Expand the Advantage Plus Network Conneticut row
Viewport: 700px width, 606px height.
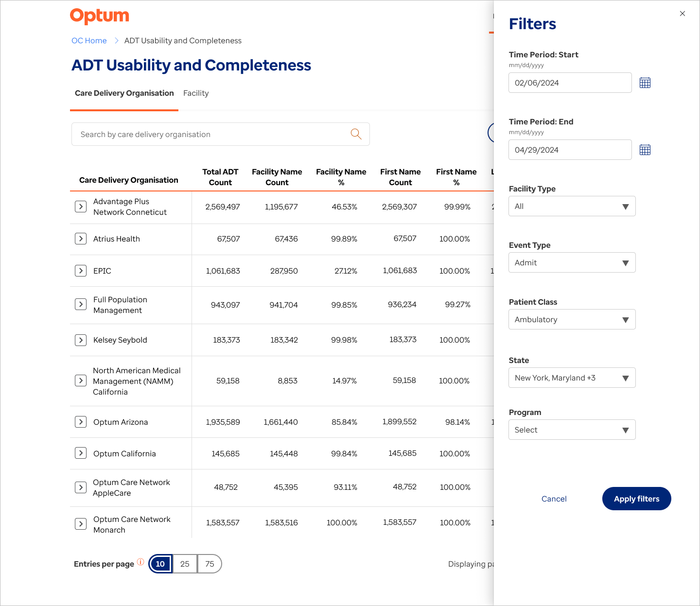81,207
